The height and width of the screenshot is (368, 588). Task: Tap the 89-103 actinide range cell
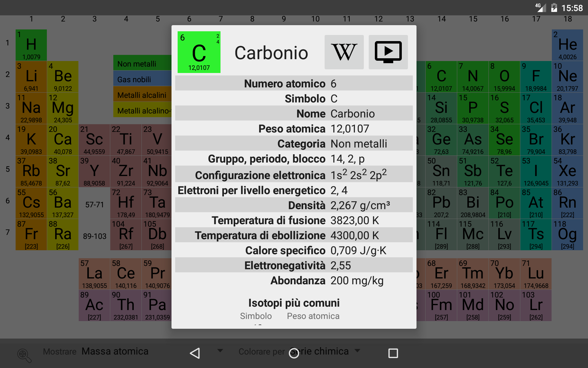click(x=94, y=236)
